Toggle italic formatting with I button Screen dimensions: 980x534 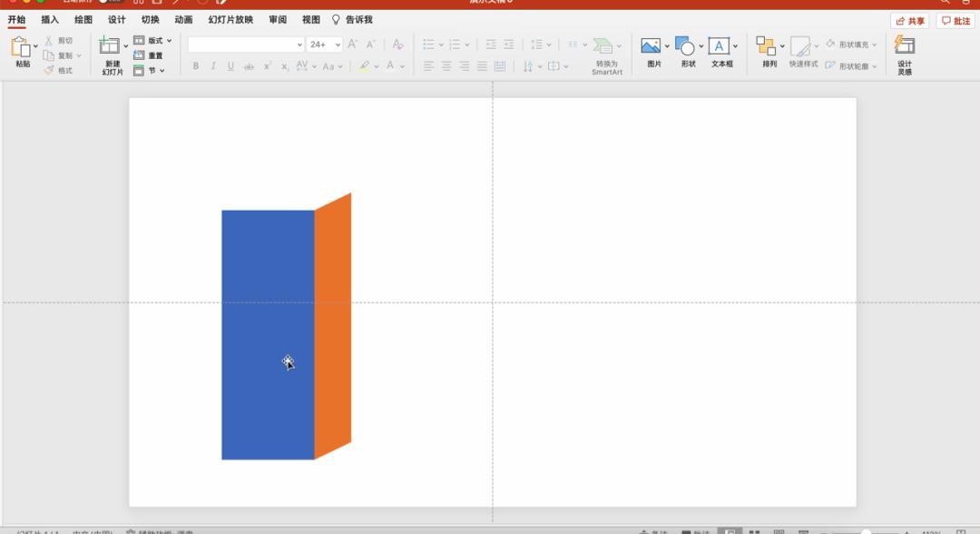213,66
